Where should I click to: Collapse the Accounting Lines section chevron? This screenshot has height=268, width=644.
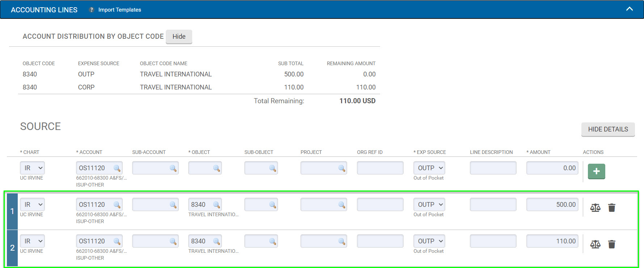pos(630,9)
